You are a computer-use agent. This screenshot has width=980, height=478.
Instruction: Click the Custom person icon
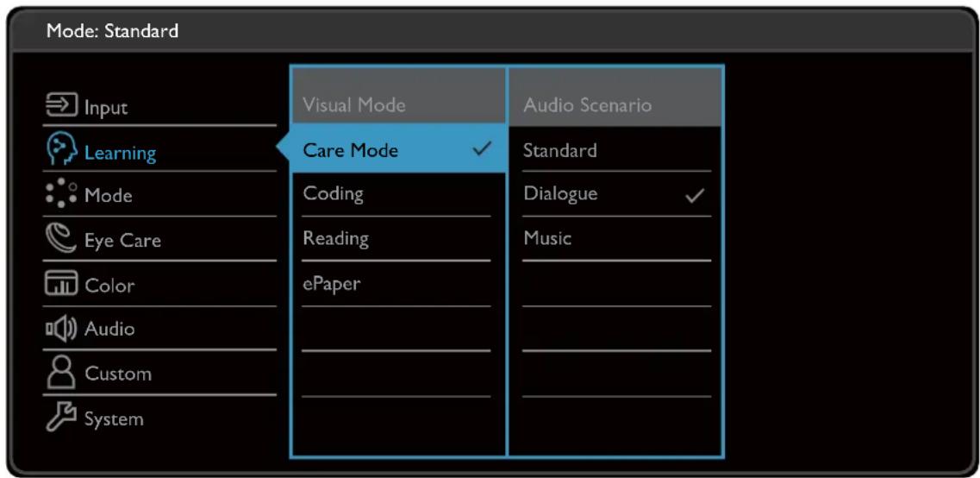[x=62, y=372]
